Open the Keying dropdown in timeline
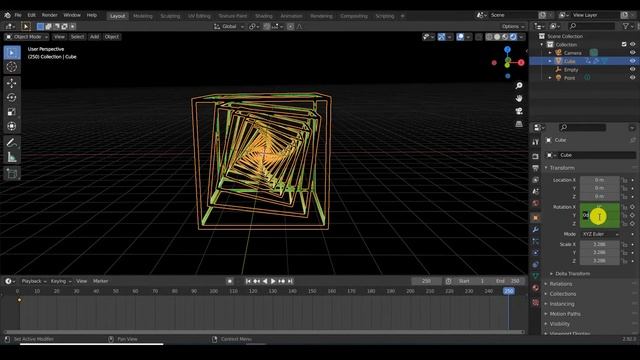 pyautogui.click(x=61, y=281)
